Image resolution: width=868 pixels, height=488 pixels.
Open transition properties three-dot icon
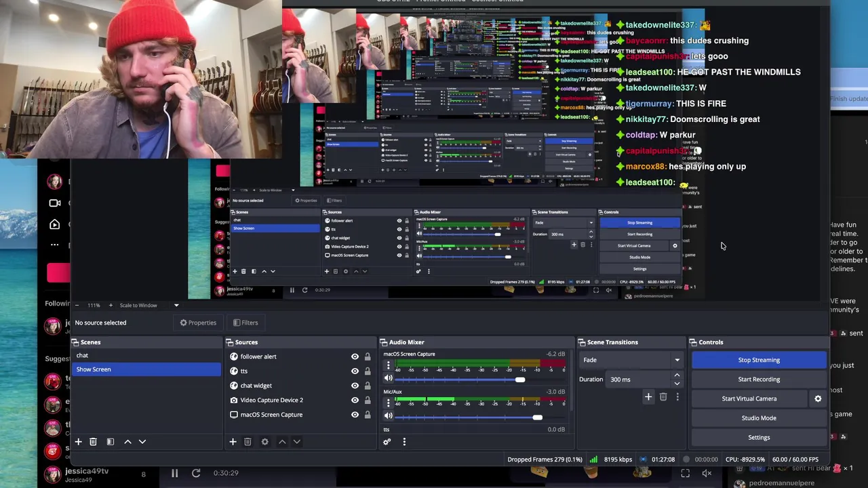[x=677, y=397]
